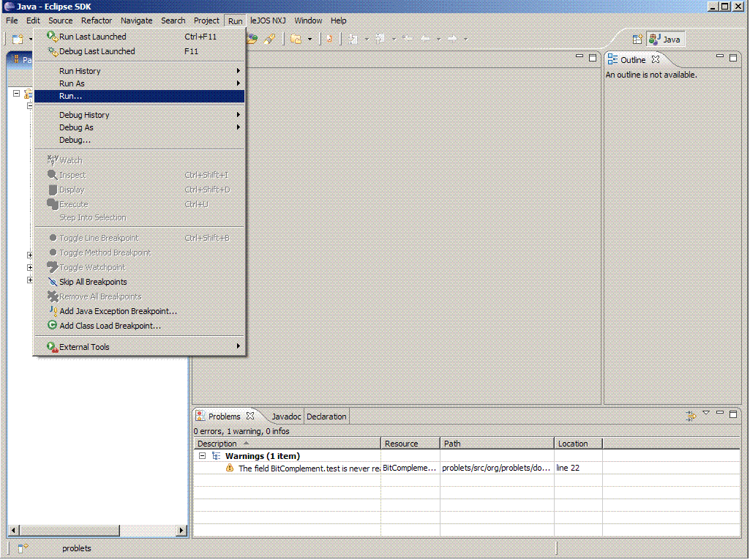Screen dimensions: 750x560
Task: Minimize the editor area
Action: (580, 57)
